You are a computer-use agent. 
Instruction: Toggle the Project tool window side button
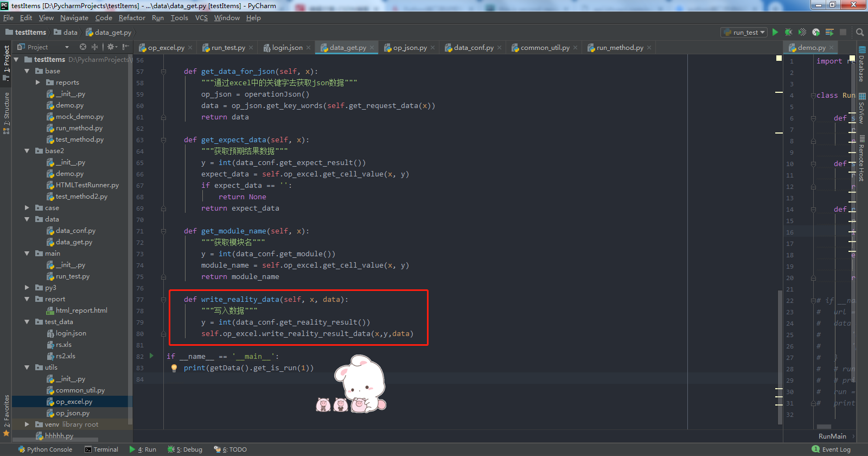[6, 62]
